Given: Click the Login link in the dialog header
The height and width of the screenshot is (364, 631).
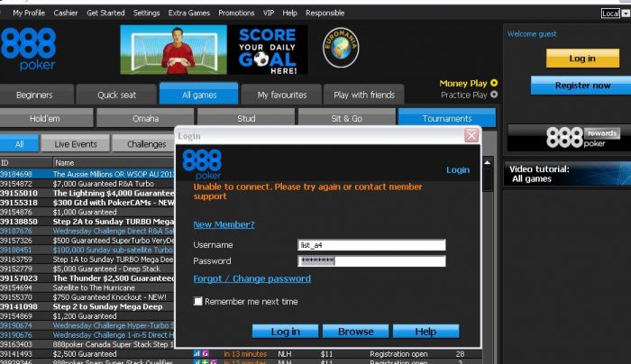Looking at the screenshot, I should (458, 169).
